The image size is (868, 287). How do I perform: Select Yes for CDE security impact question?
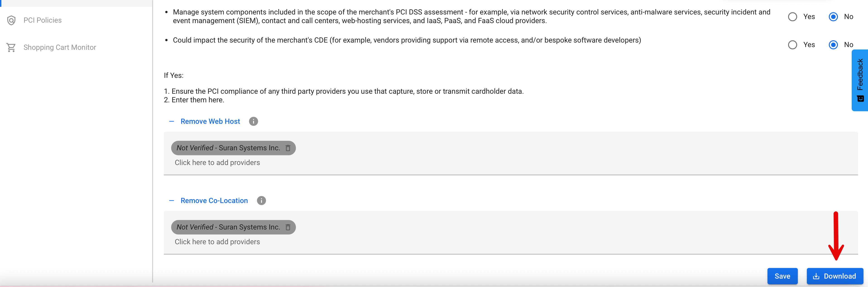(793, 44)
